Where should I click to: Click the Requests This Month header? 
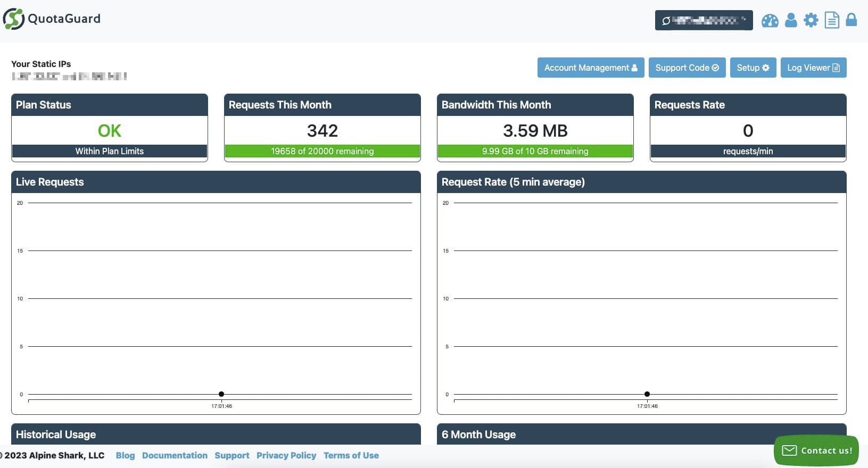point(323,105)
